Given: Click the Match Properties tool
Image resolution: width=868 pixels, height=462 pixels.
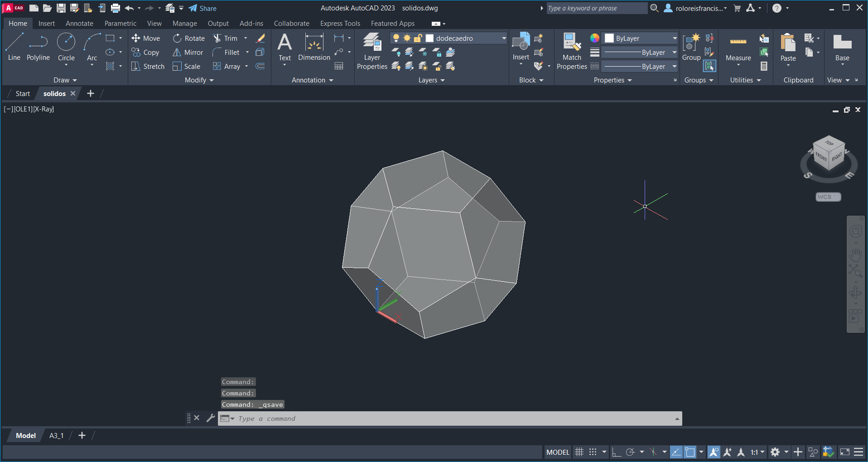Looking at the screenshot, I should click(x=572, y=51).
